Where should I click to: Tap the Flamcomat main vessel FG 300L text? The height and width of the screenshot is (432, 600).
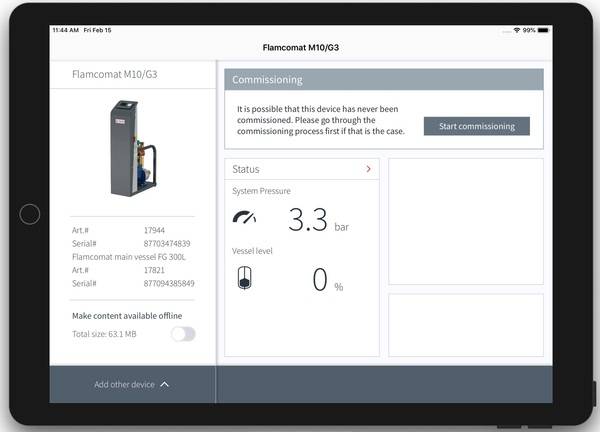pos(129,257)
